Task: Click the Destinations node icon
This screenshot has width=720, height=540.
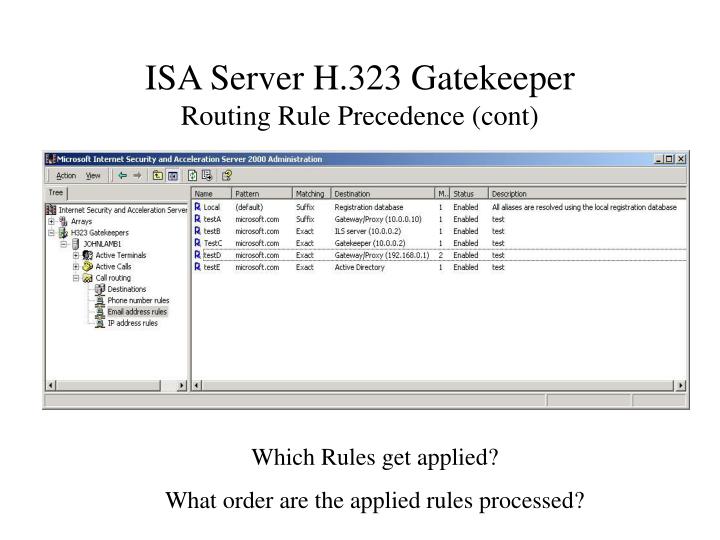Action: (x=100, y=289)
